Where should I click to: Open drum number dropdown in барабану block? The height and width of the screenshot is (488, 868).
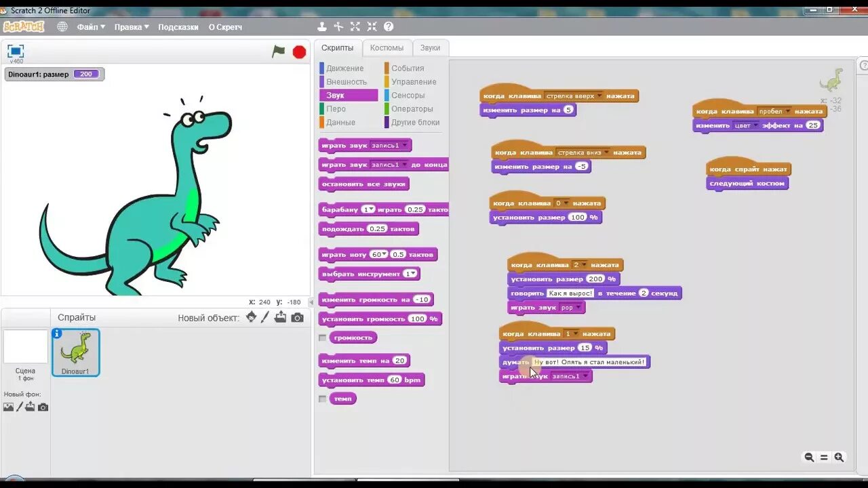pyautogui.click(x=371, y=209)
